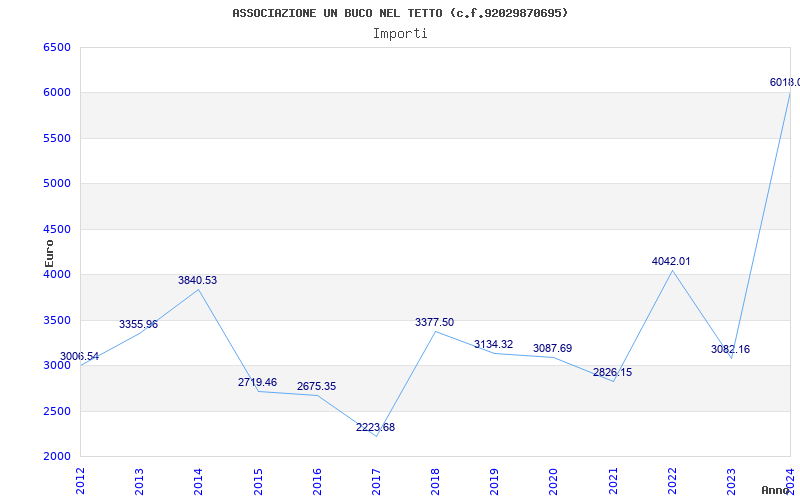The width and height of the screenshot is (800, 500).
Task: Select data label 2223.68
Action: point(376,427)
